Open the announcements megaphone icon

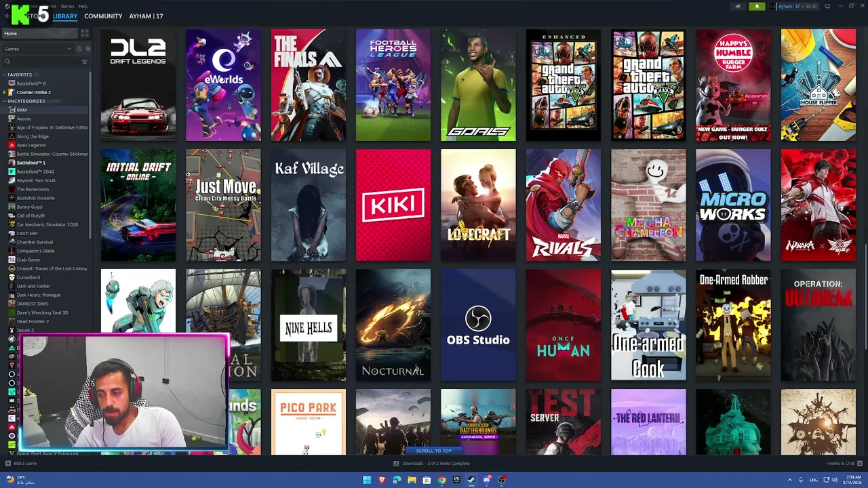pos(738,6)
